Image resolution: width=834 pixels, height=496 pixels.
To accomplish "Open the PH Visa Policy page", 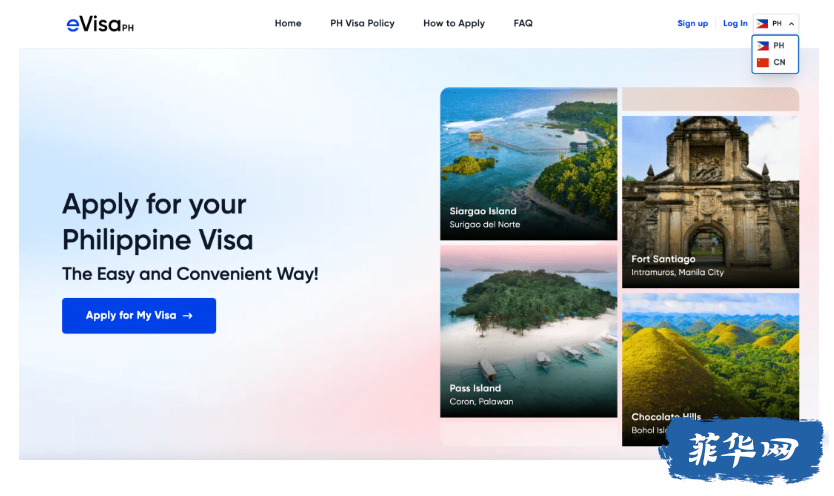I will point(362,23).
